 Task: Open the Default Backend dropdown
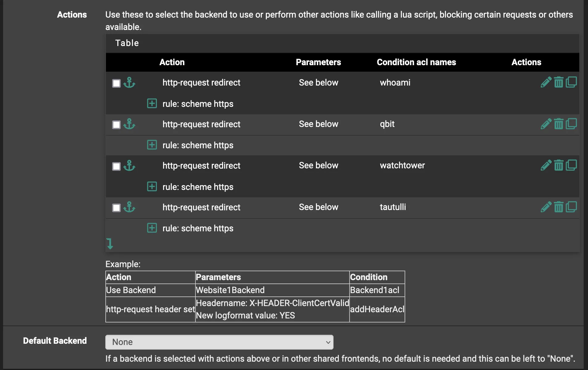point(219,342)
